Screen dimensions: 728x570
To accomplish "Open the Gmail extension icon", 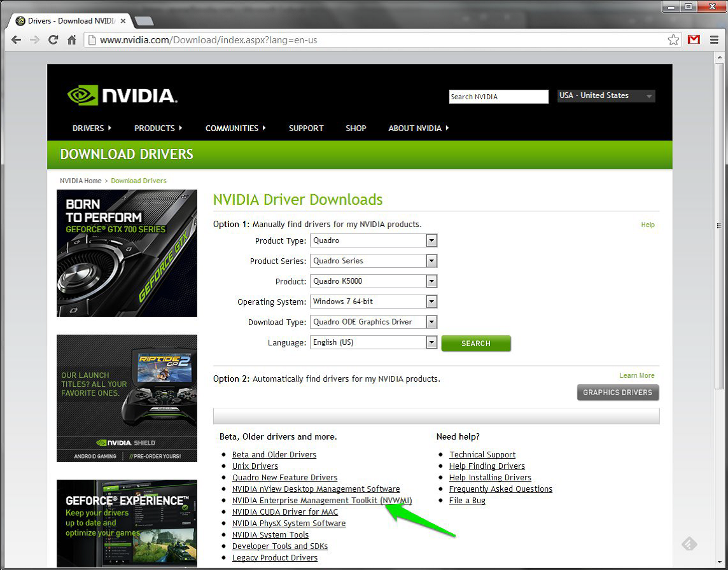I will coord(694,40).
